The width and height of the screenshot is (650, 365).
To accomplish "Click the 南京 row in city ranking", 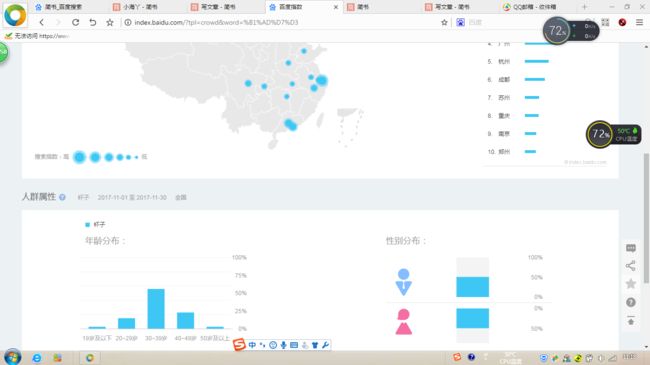I will click(x=512, y=134).
